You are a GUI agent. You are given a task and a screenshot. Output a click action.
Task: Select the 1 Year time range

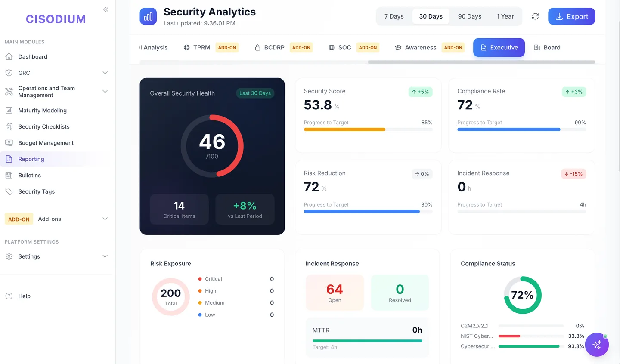505,16
